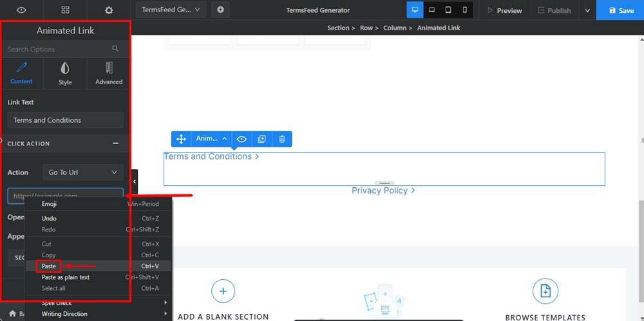This screenshot has height=321, width=644.
Task: Click Terms and Conditions link on canvas
Action: 211,156
